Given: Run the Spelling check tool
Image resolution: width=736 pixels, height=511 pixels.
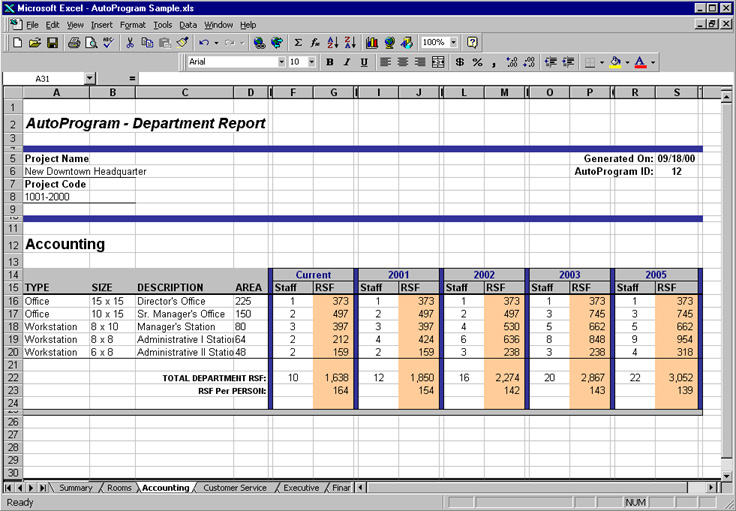Looking at the screenshot, I should point(108,43).
